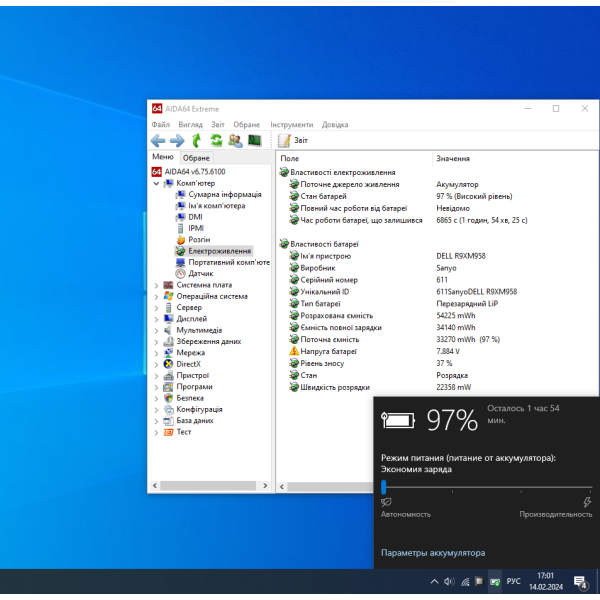Expand the Мультимедіа node
The height and width of the screenshot is (600, 600).
(x=156, y=331)
